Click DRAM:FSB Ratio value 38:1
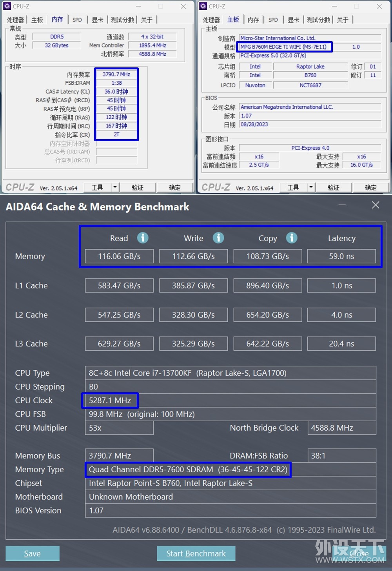 (341, 456)
